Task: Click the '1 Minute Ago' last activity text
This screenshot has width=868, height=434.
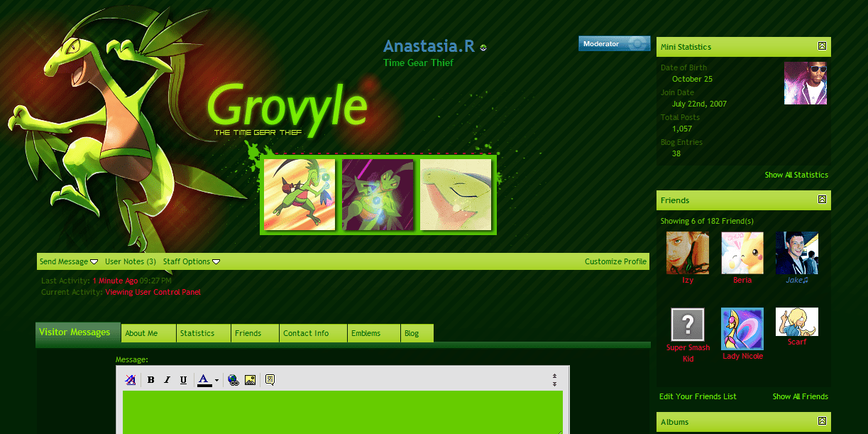Action: [115, 281]
